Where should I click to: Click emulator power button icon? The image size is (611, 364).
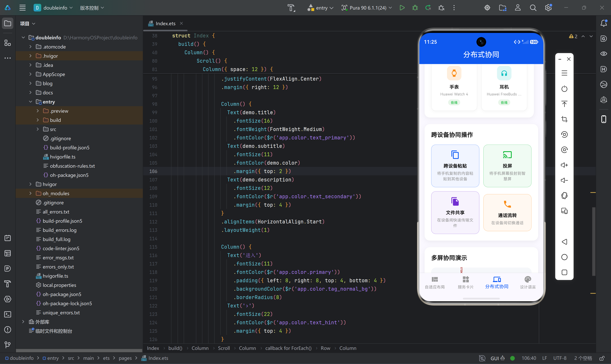(564, 89)
